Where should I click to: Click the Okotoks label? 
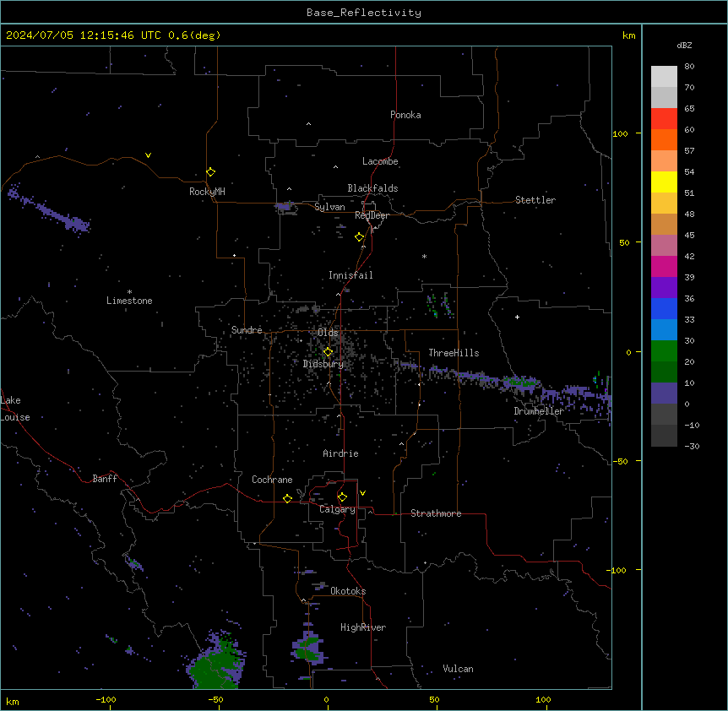click(x=348, y=591)
